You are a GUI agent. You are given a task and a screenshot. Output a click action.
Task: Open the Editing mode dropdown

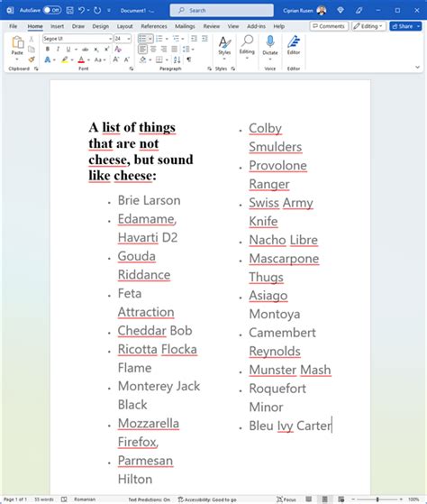(368, 26)
